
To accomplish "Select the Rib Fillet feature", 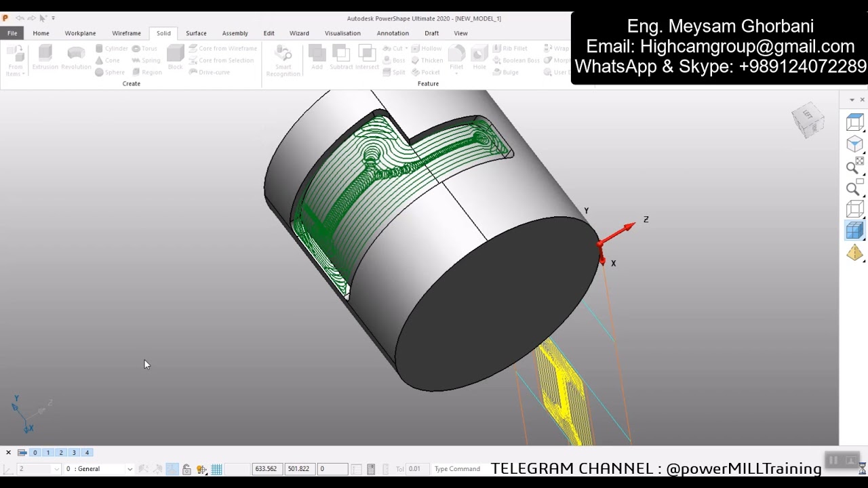I will [509, 49].
